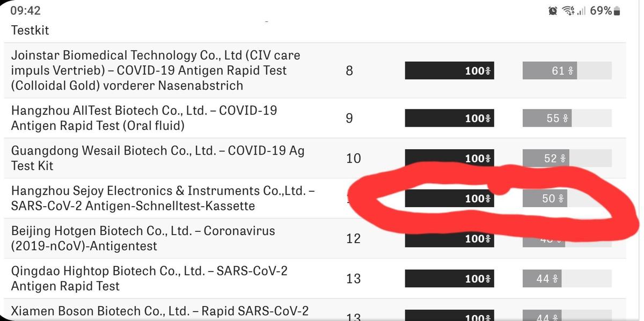Click rank number 12 beside Beijing Hotgen
644x321 pixels.
[353, 238]
